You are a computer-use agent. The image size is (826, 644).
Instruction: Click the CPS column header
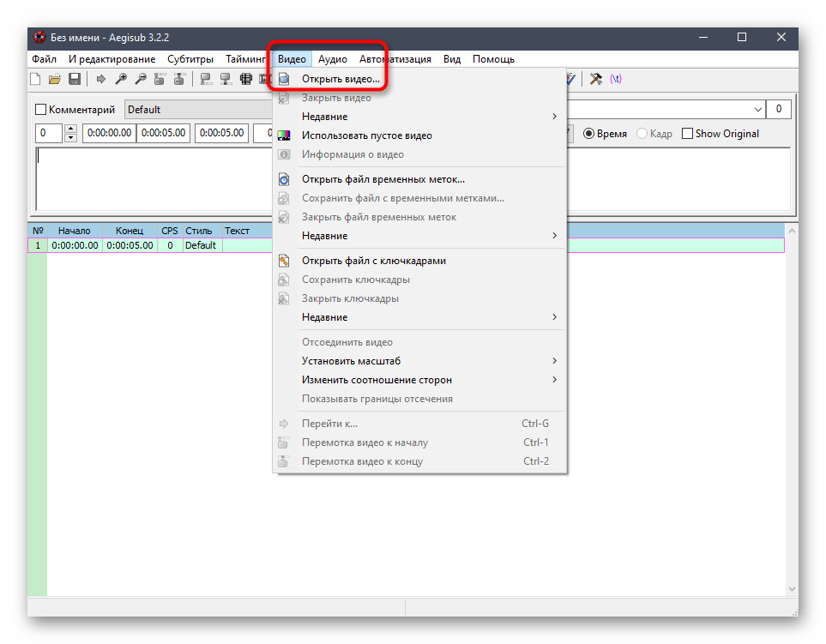[x=170, y=231]
